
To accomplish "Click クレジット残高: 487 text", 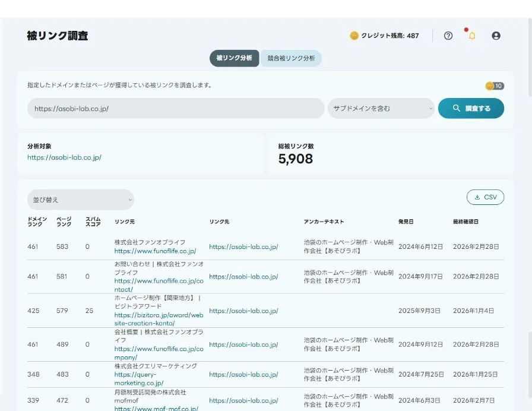I will tap(390, 36).
